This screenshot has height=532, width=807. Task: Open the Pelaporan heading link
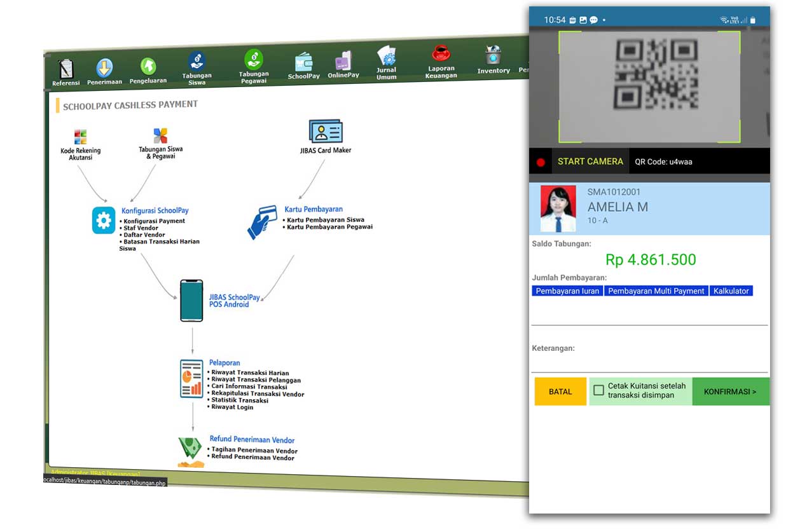224,363
